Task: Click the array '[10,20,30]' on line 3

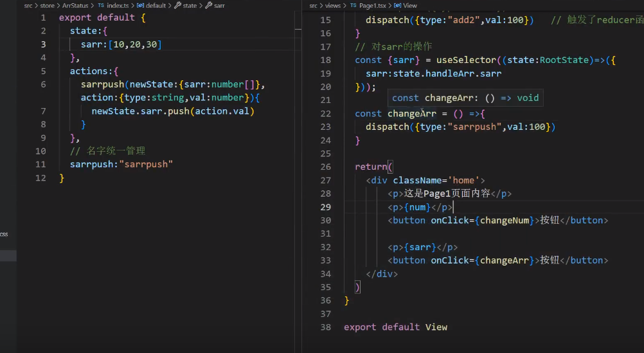Action: 135,44
